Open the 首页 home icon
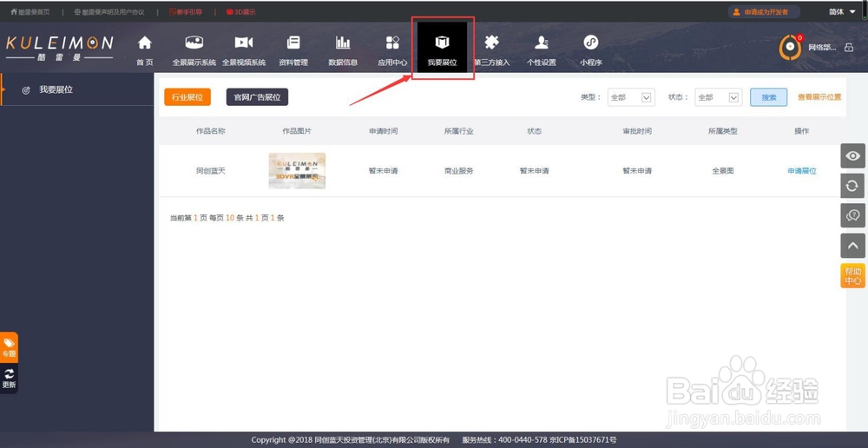The height and width of the screenshot is (448, 868). [144, 43]
